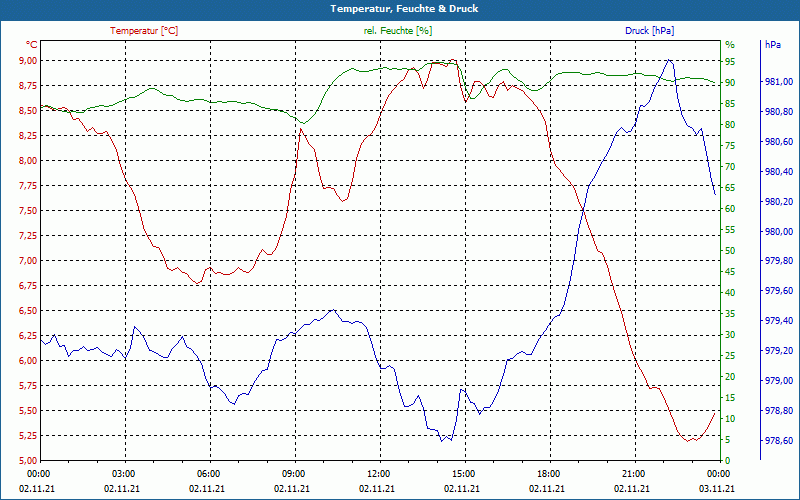Select the red "Temperatur [°C]" legend label

144,31
